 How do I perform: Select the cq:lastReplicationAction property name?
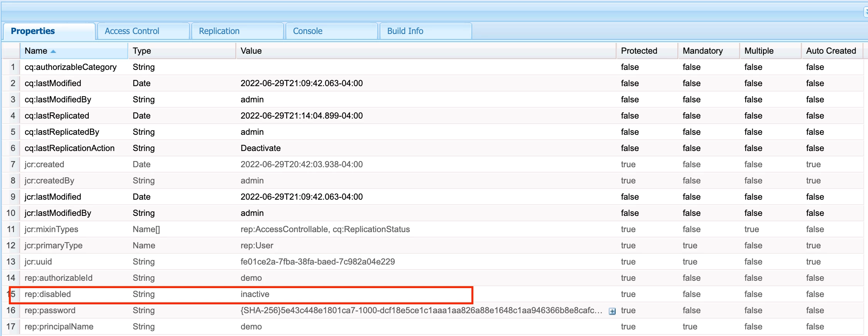pos(69,148)
